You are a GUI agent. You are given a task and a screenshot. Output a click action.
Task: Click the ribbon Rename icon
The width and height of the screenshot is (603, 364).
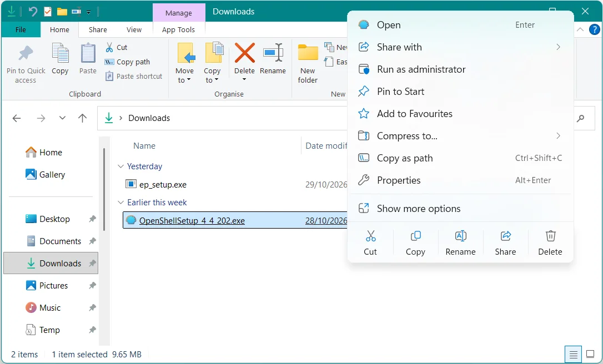click(273, 53)
